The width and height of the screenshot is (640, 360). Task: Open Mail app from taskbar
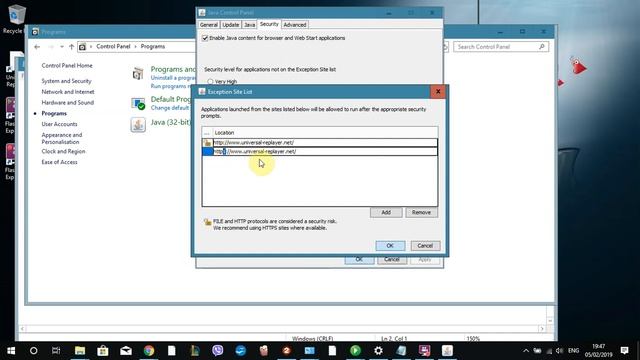[126, 351]
